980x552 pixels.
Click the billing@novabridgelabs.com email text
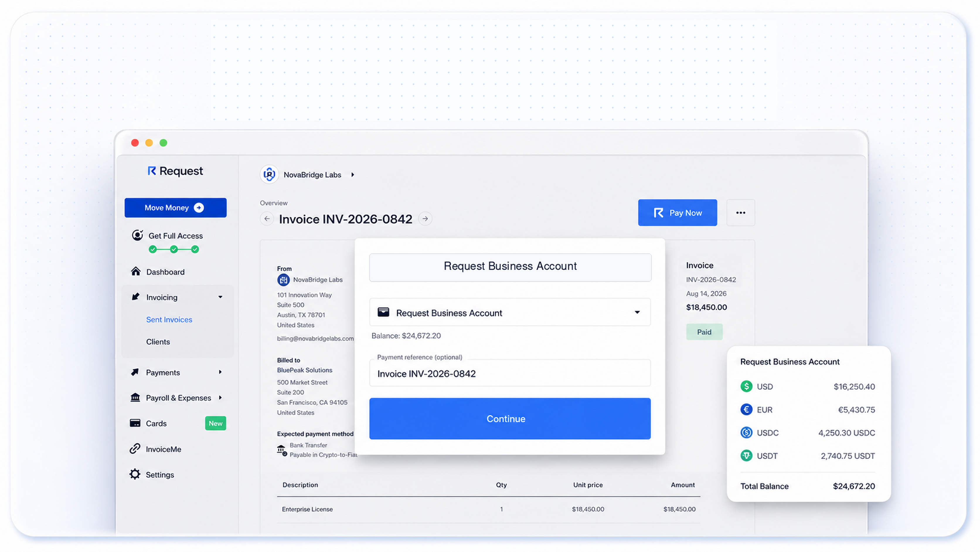pyautogui.click(x=315, y=339)
